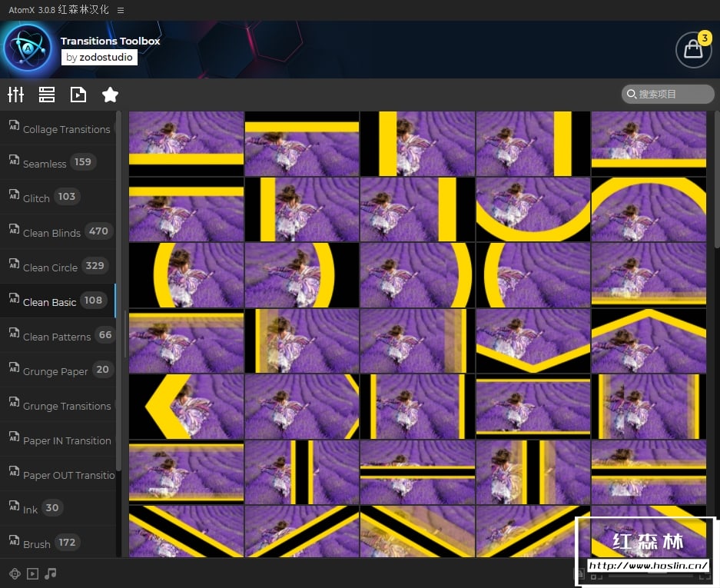The width and height of the screenshot is (720, 588).
Task: Click the music note icon in bottom bar
Action: click(51, 573)
